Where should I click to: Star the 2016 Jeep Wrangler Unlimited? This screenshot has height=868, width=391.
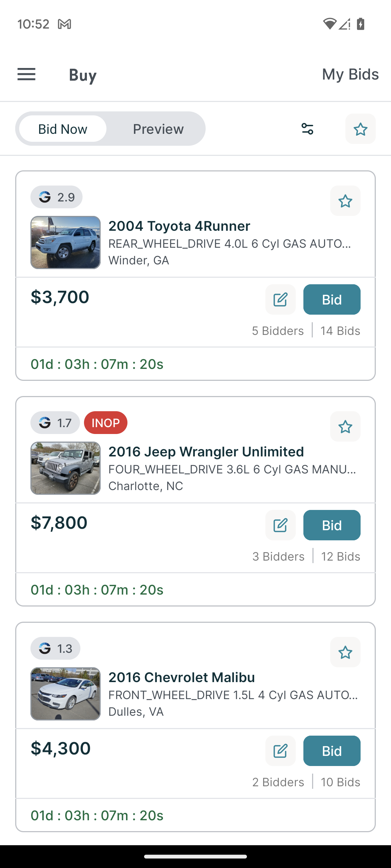click(x=345, y=426)
